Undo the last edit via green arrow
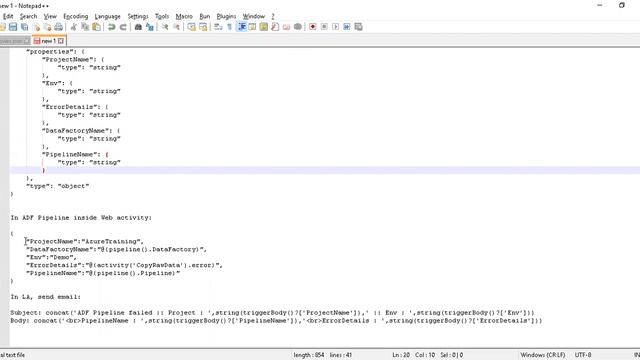This screenshot has height=360, width=640. (111, 27)
